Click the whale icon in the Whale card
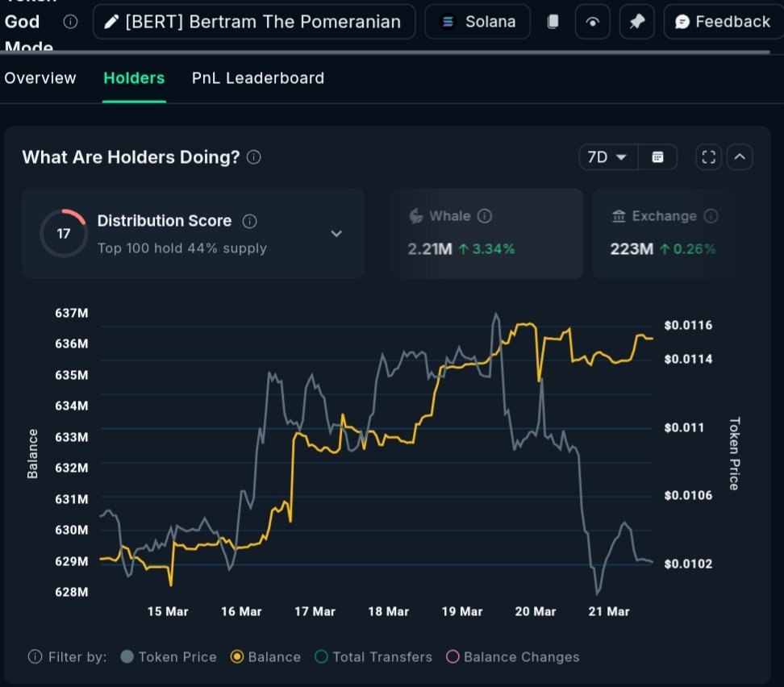Screen dimensions: 784x687 click(x=416, y=216)
